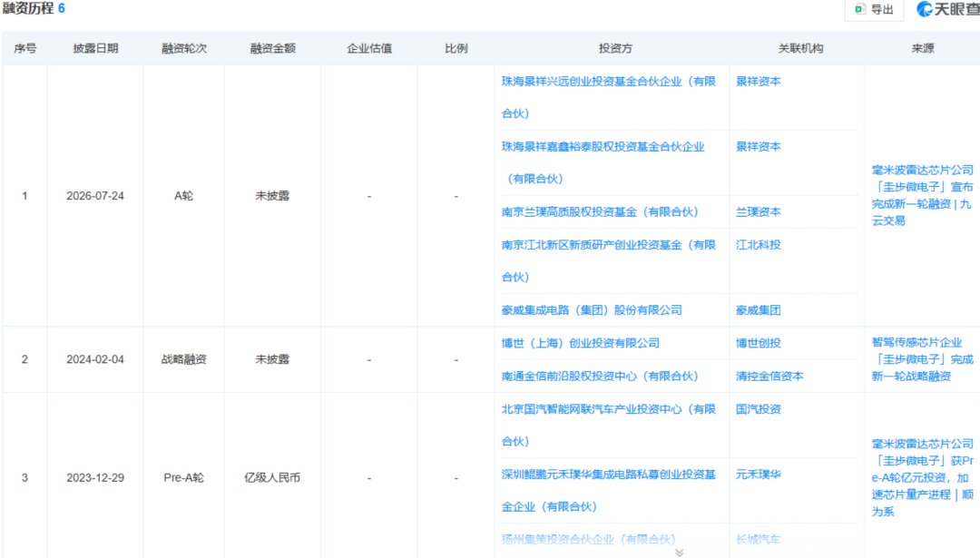Click the 天眼查 logo
This screenshot has width=980, height=558.
[x=946, y=9]
